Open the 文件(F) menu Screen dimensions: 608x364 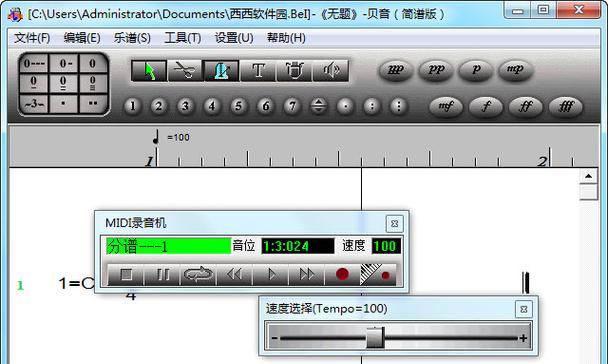click(x=32, y=38)
